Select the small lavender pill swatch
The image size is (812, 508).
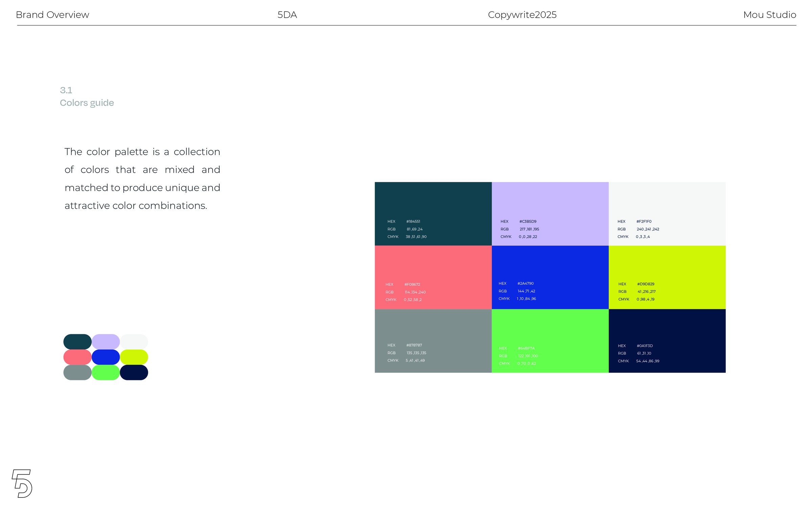click(106, 342)
